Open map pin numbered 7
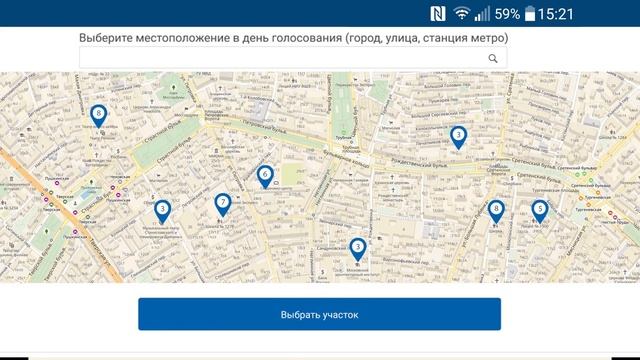 pos(223,204)
